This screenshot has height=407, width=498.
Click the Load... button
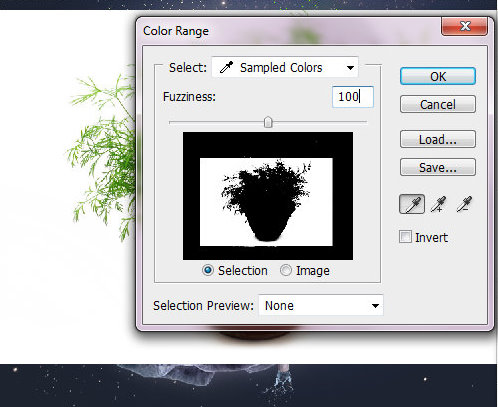click(438, 139)
